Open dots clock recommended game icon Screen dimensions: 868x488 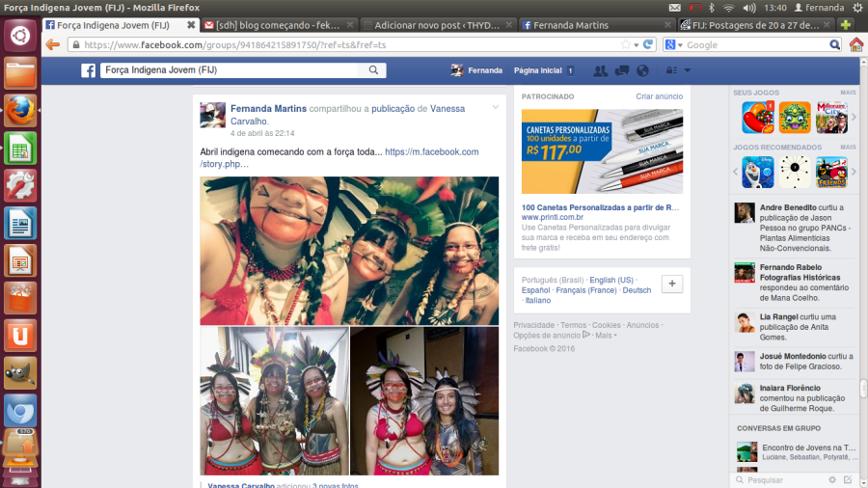795,172
